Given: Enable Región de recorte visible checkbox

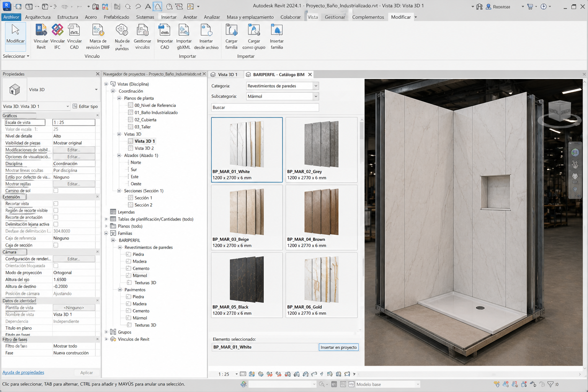Looking at the screenshot, I should (56, 211).
